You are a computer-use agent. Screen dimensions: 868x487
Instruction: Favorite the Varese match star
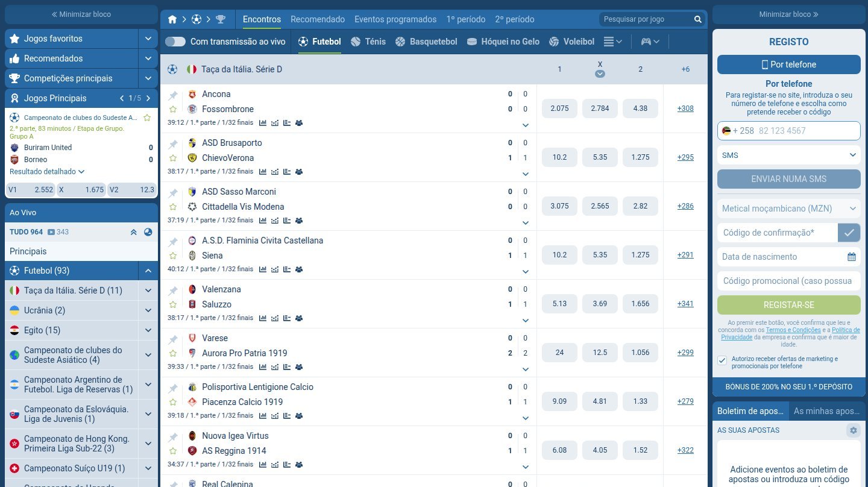point(173,353)
